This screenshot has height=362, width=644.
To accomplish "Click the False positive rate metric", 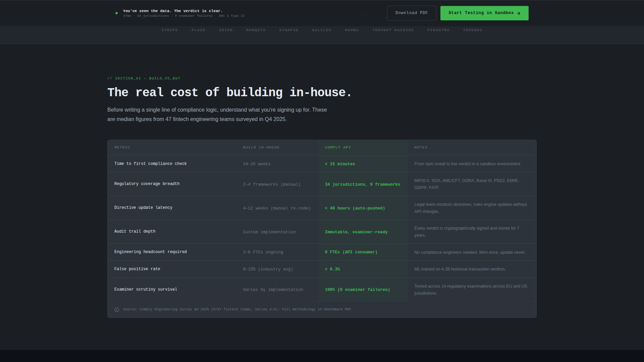I will [x=137, y=268].
